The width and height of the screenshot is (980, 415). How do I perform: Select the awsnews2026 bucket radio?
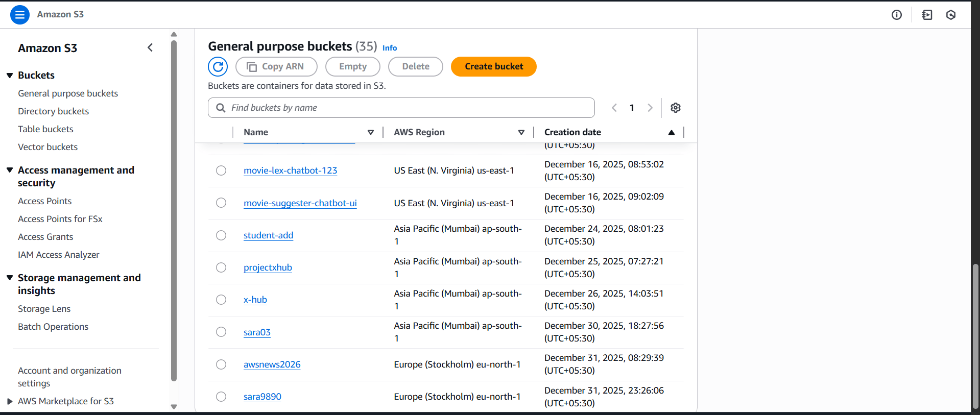click(221, 364)
